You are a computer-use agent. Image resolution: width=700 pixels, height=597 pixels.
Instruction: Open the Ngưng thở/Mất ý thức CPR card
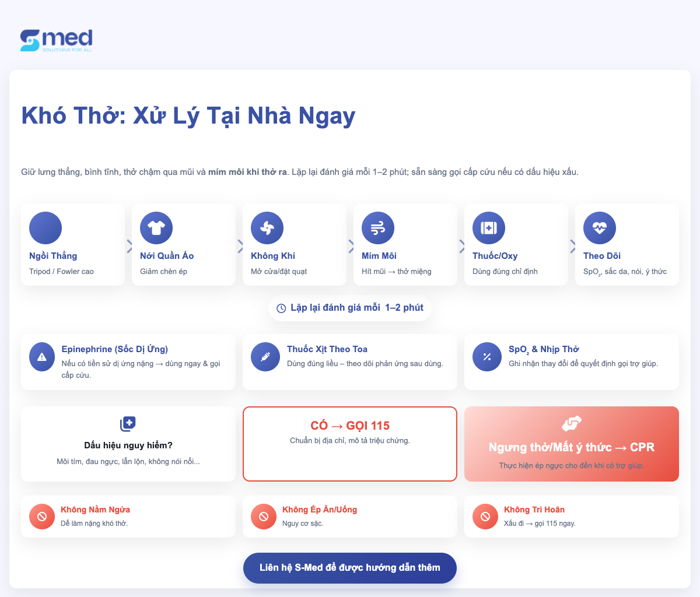[x=572, y=444]
